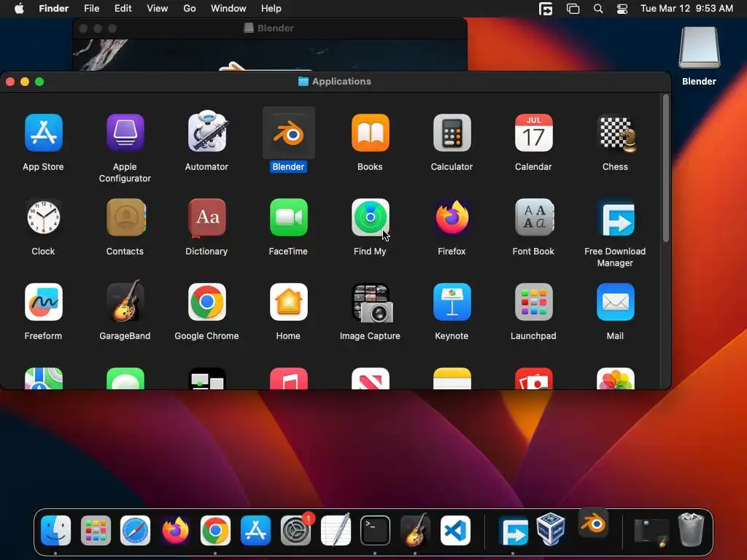Select the Font Book app icon
This screenshot has width=747, height=560.
point(533,217)
